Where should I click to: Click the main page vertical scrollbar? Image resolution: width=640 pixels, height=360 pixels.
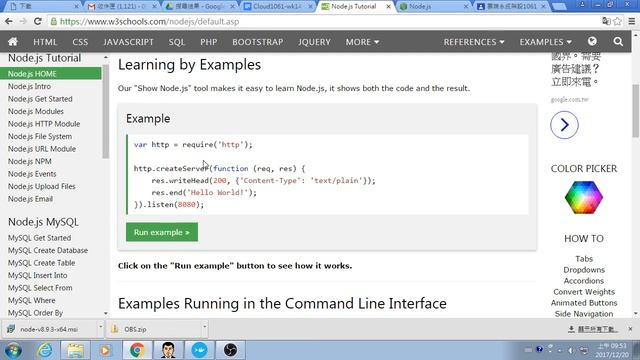click(x=636, y=110)
